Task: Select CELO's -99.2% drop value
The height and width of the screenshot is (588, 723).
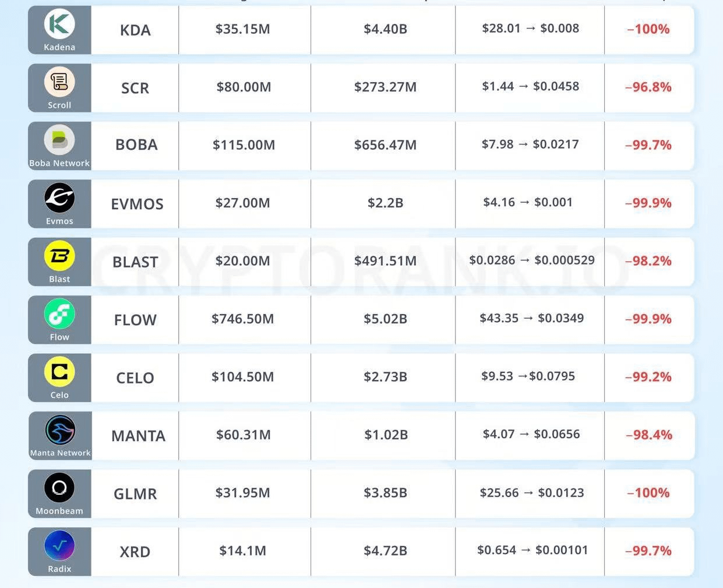Action: [x=648, y=377]
